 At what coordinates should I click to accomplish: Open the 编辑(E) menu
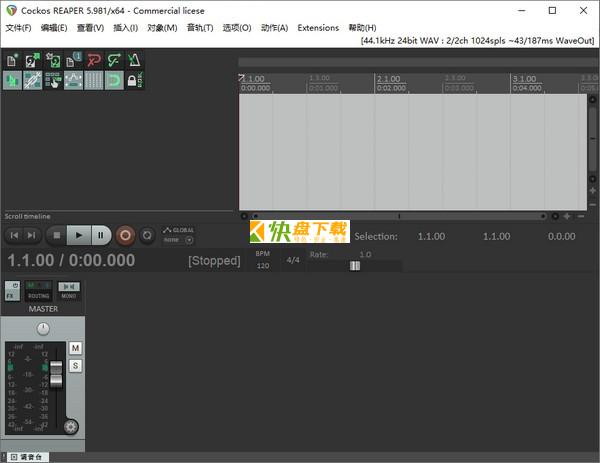(x=54, y=28)
